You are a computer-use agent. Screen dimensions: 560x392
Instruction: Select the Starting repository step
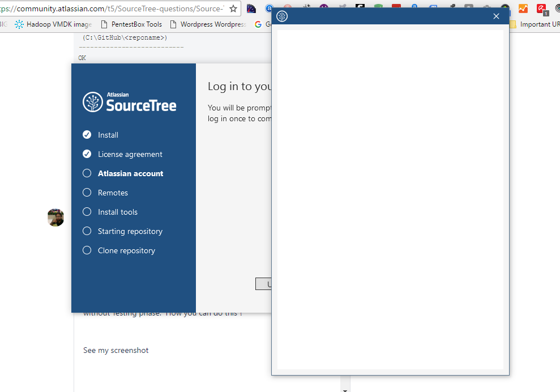coord(122,231)
